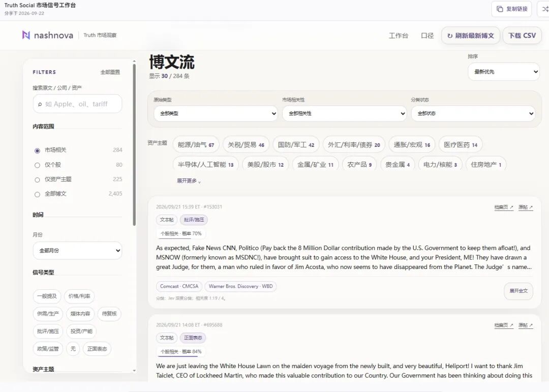Open 档案页 link on second post
This screenshot has height=392, width=549.
pyautogui.click(x=503, y=325)
